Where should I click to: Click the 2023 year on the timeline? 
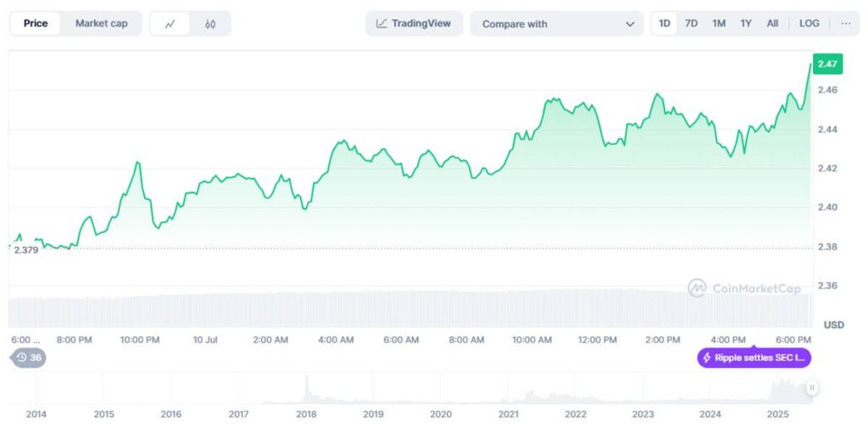pyautogui.click(x=643, y=414)
